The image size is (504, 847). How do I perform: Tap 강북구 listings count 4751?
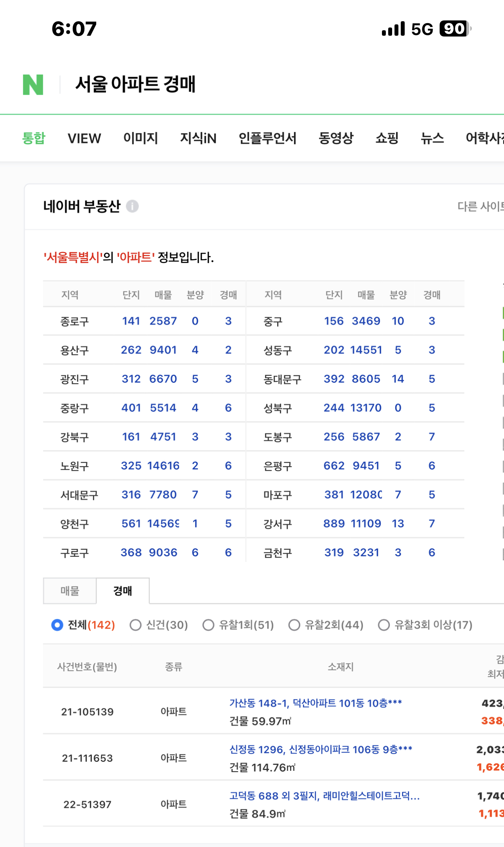[163, 437]
